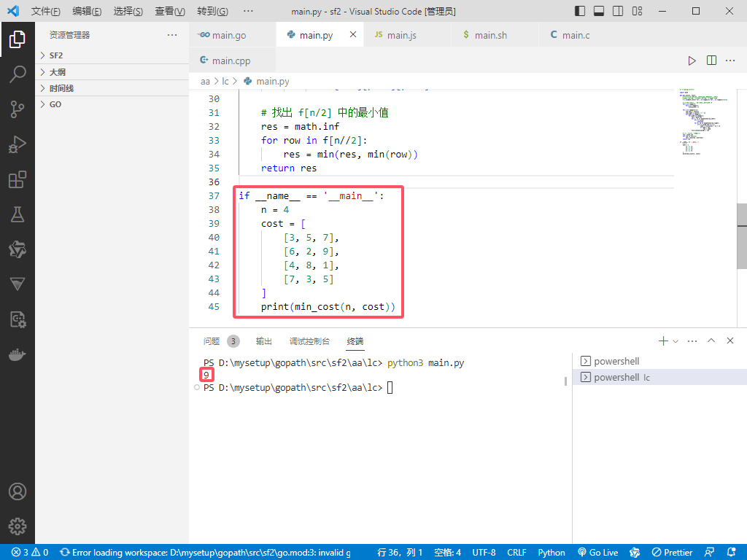
Task: Change UTF-8 file encoding in status bar
Action: pos(484,553)
